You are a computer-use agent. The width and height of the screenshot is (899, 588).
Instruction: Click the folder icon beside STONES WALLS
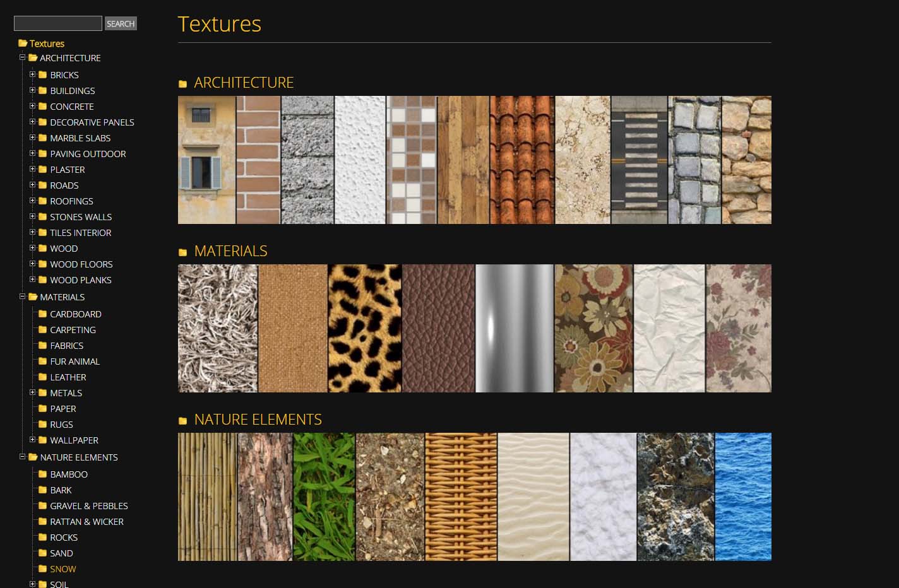click(x=43, y=216)
